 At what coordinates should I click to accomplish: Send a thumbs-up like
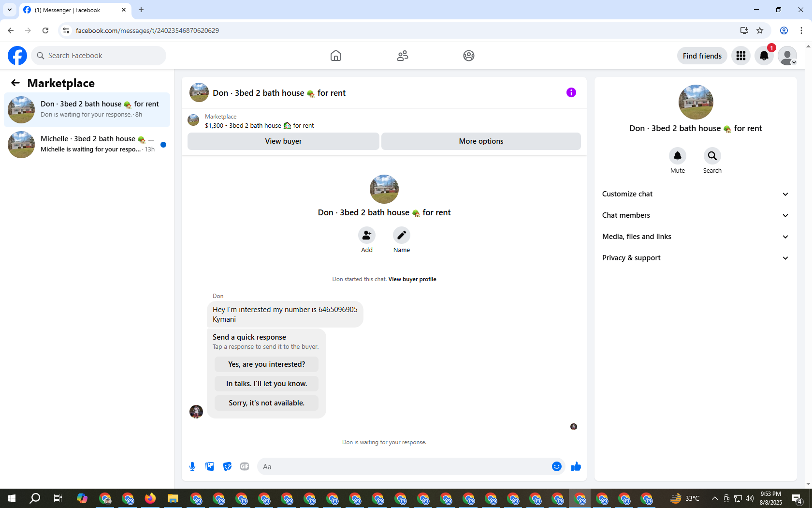point(576,466)
